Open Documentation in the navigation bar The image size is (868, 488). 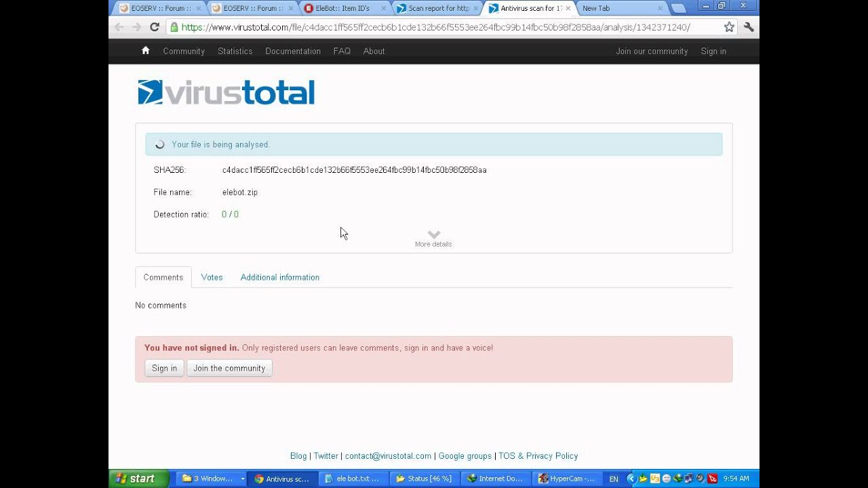coord(293,51)
